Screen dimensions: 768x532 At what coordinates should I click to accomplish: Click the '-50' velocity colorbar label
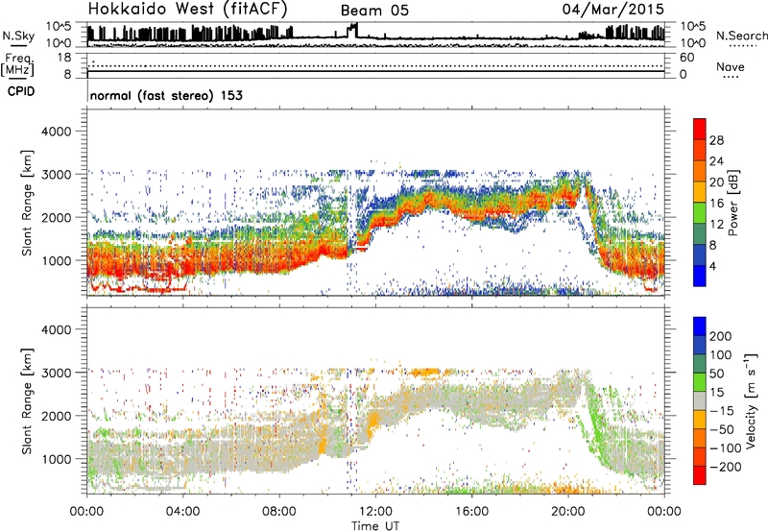722,429
